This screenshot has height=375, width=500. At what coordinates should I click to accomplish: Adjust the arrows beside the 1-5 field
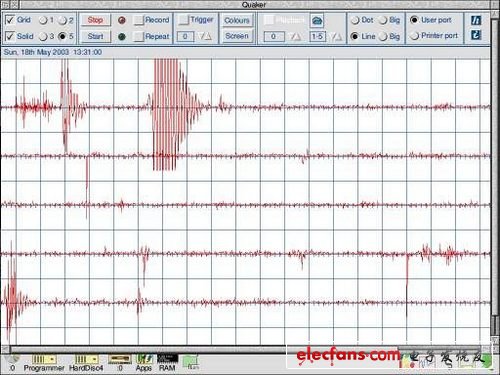coord(336,36)
